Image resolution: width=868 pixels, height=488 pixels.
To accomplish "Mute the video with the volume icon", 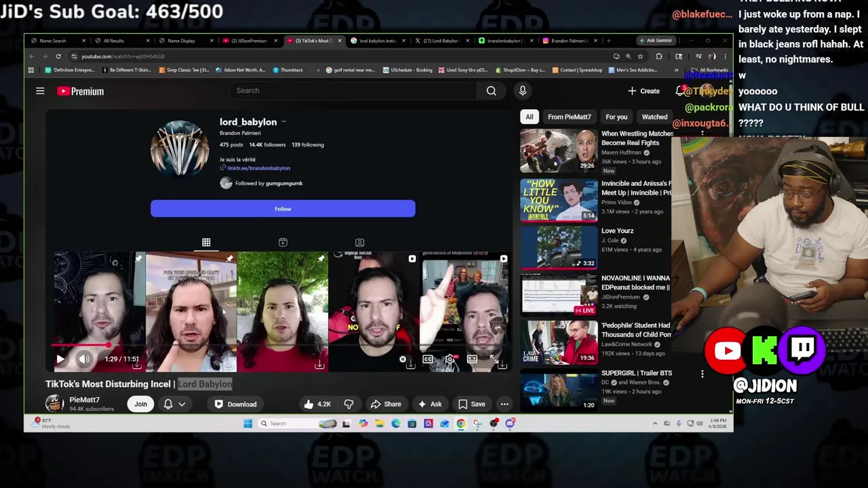I will (x=83, y=359).
